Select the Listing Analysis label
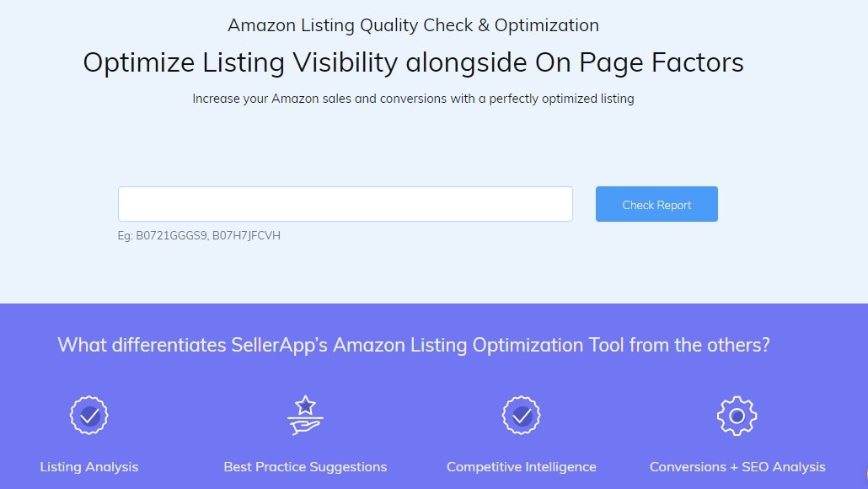The height and width of the screenshot is (489, 868). pyautogui.click(x=88, y=466)
